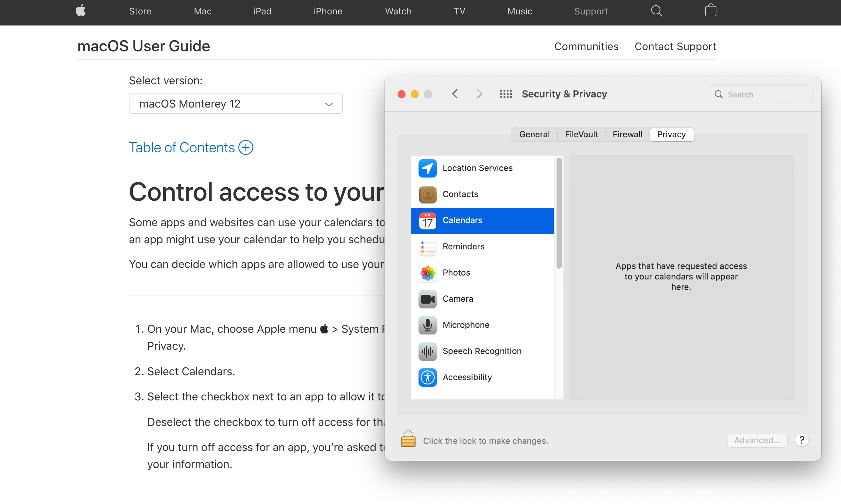Go back with the left chevron
The height and width of the screenshot is (504, 841).
pyautogui.click(x=455, y=94)
